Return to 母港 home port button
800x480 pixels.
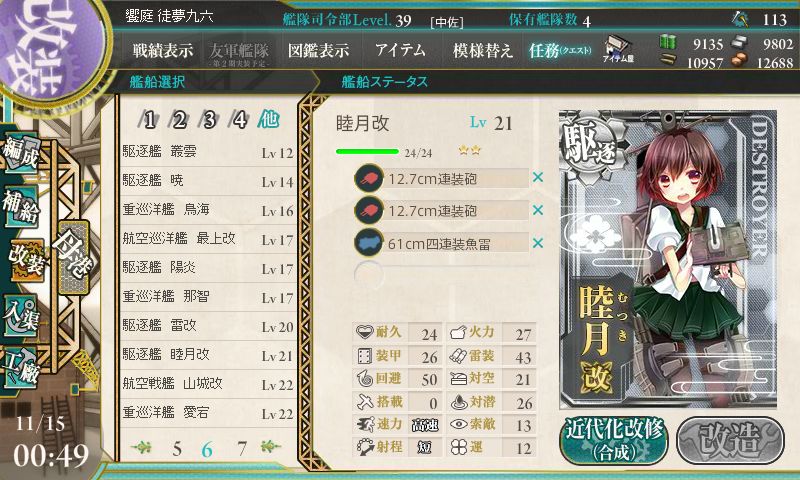(74, 257)
